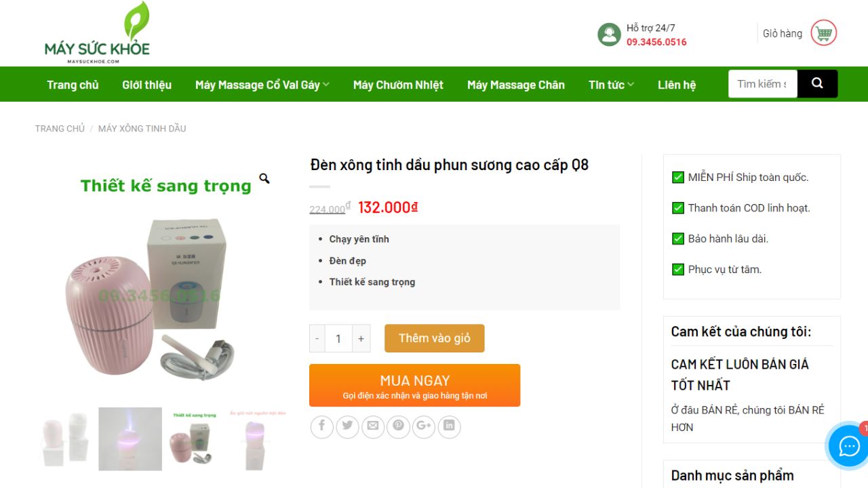
Task: Decrease product quantity with minus button
Action: (317, 339)
